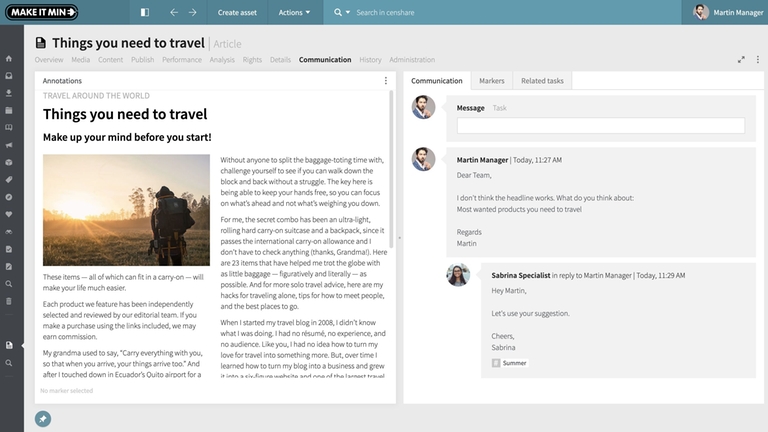Click 'Make up your mind before you start!' subheading
The width and height of the screenshot is (768, 432).
pos(127,137)
